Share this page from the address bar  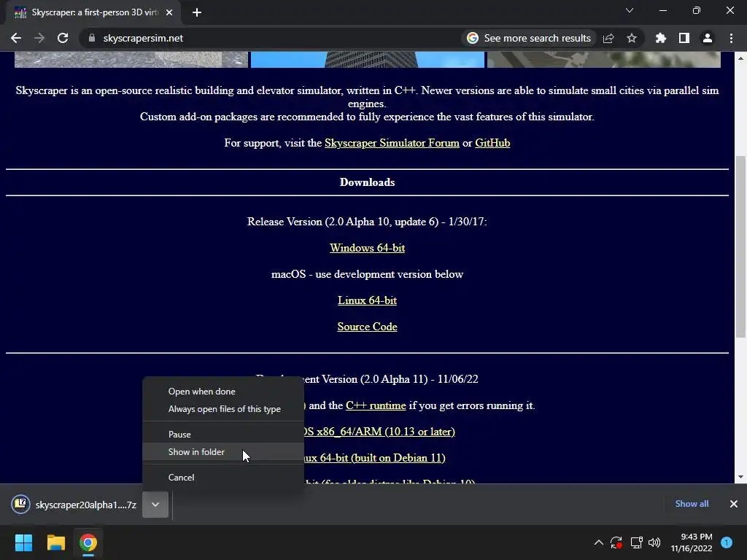click(x=608, y=38)
